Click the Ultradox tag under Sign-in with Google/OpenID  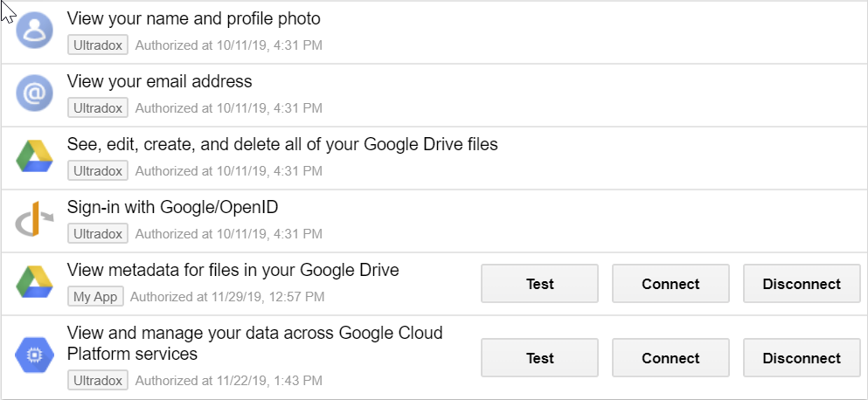98,233
